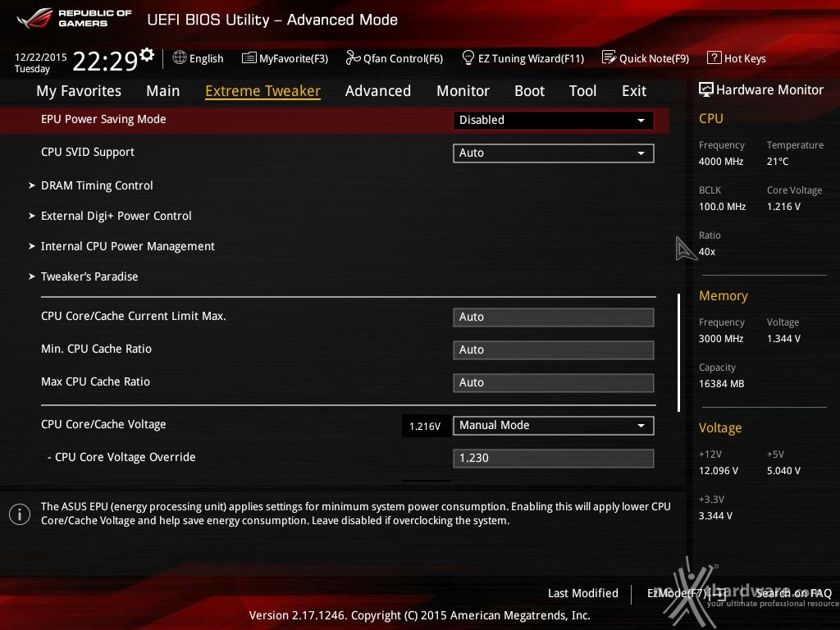This screenshot has height=630, width=840.
Task: Click the Ratio 40x value
Action: (x=707, y=251)
